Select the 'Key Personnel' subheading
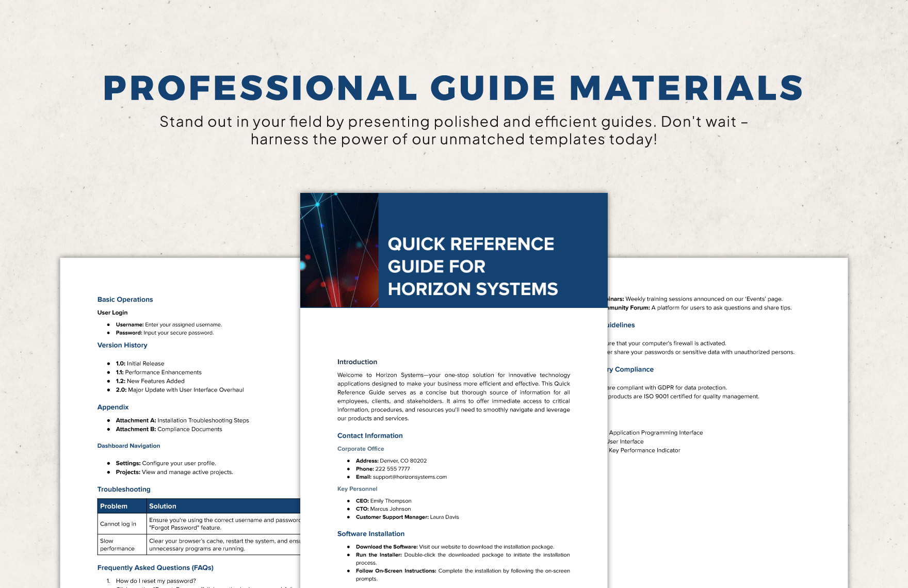908x588 pixels. (x=357, y=489)
